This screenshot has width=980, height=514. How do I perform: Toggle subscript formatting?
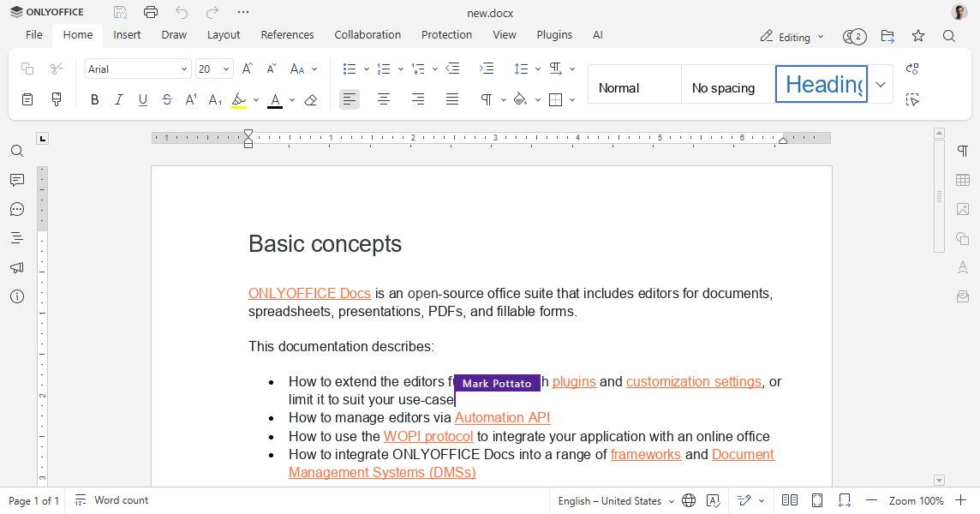click(x=215, y=99)
